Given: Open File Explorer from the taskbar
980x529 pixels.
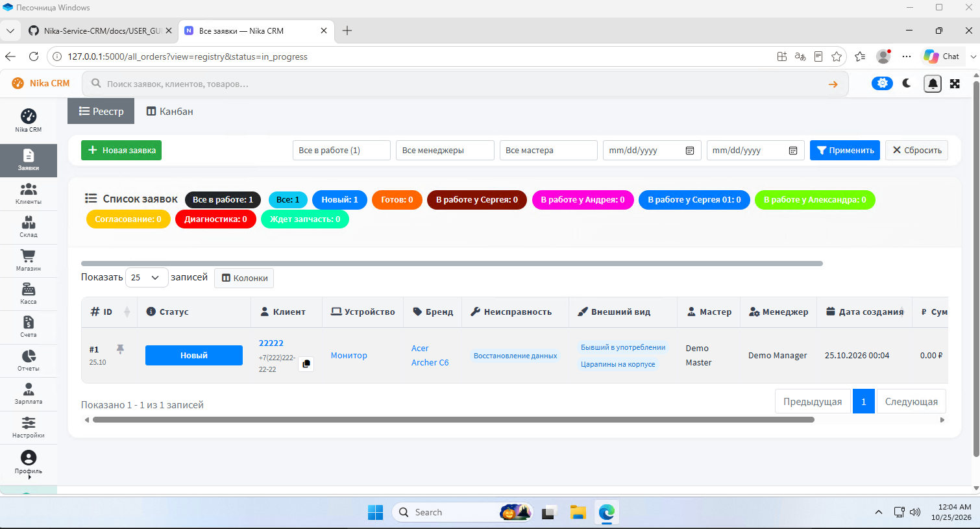Looking at the screenshot, I should click(578, 512).
